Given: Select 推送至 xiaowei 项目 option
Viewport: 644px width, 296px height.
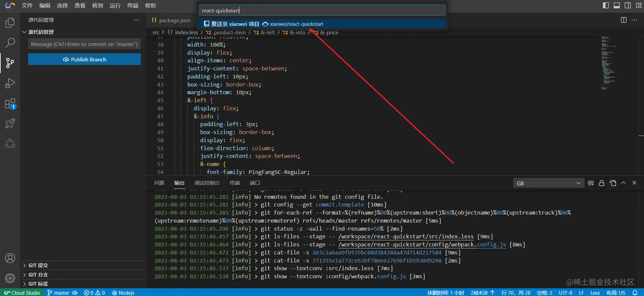Looking at the screenshot, I should (322, 24).
